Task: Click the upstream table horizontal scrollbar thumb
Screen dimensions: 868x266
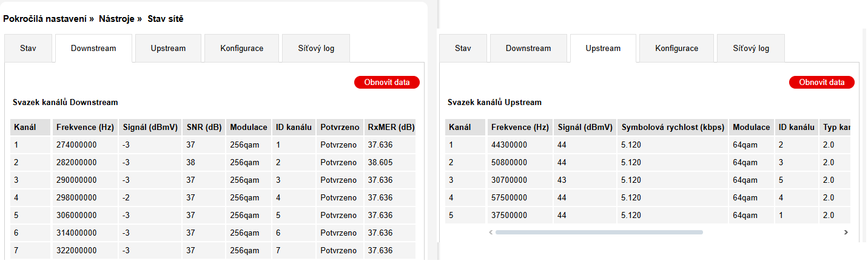Action: pyautogui.click(x=599, y=232)
